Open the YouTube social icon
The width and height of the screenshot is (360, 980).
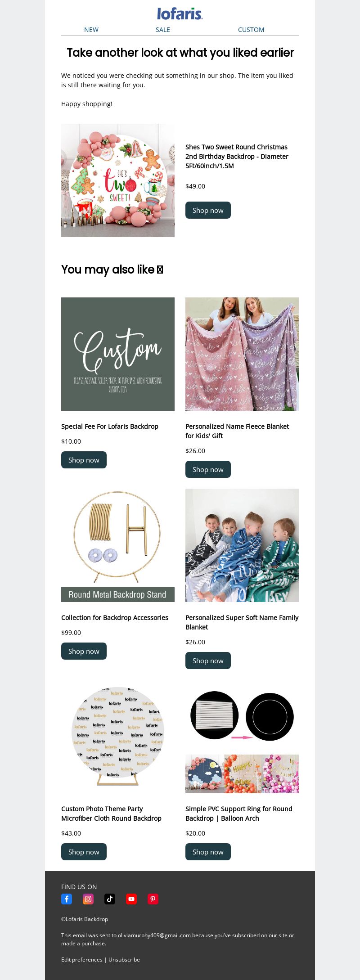click(131, 899)
